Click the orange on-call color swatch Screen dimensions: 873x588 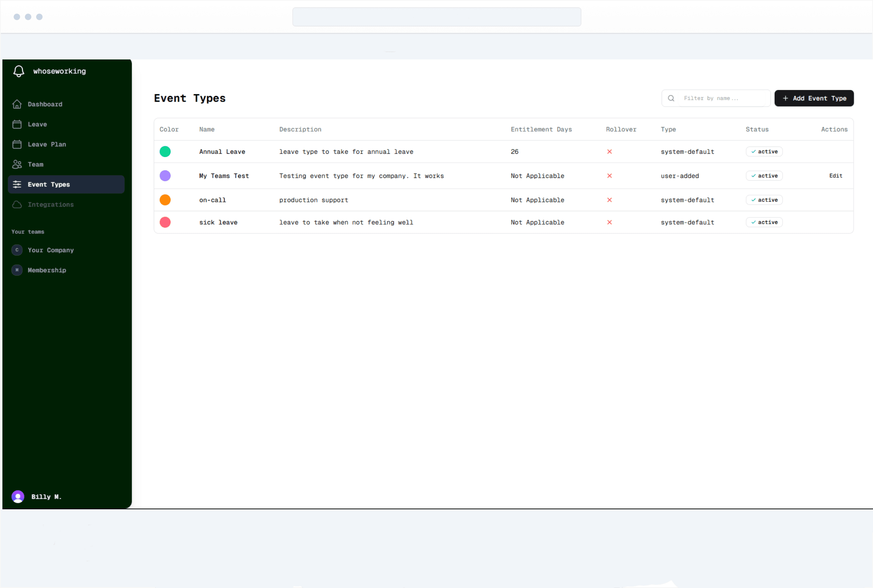click(165, 200)
